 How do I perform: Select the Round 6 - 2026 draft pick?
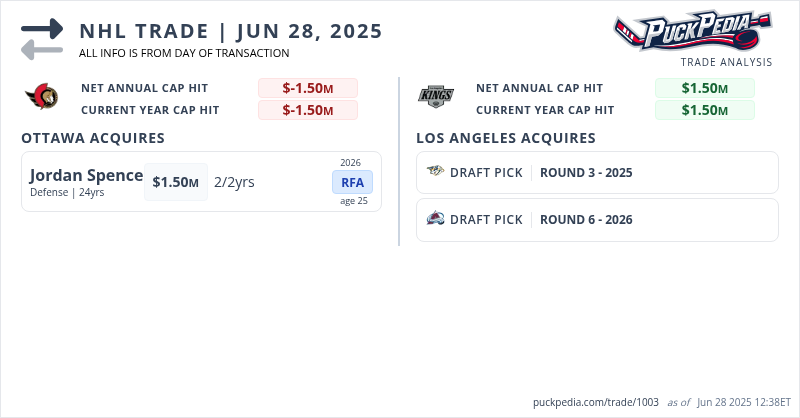[x=586, y=219]
